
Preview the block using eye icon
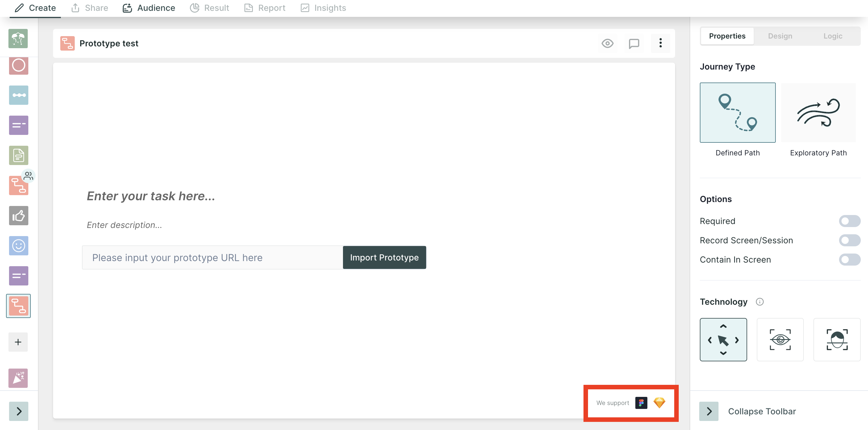tap(608, 43)
